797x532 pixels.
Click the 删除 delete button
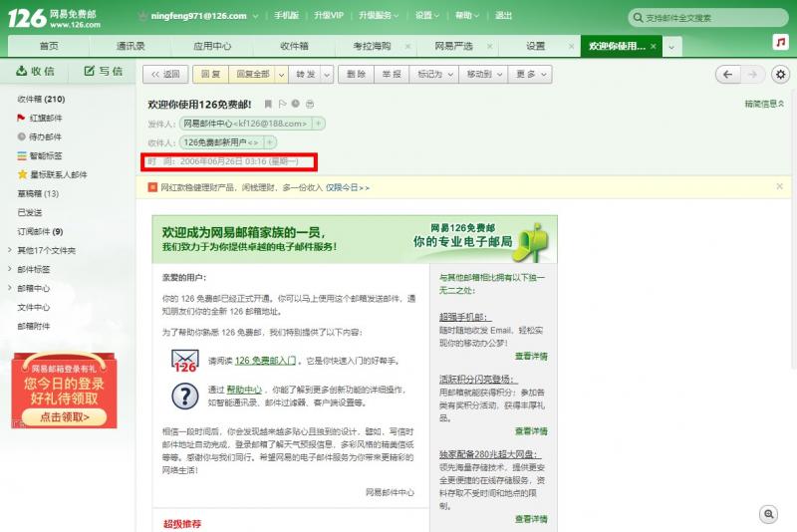point(356,75)
